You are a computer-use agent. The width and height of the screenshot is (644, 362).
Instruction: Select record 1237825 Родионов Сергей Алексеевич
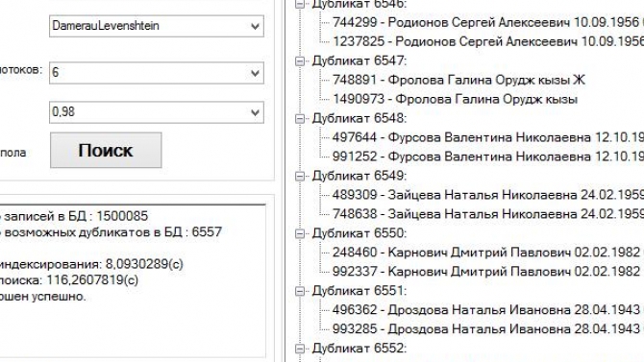[x=488, y=41]
